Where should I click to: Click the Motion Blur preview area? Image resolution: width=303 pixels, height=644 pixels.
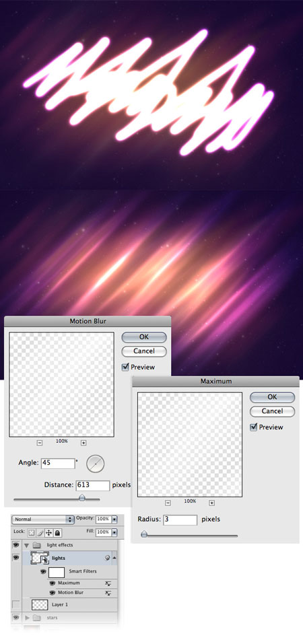click(61, 384)
